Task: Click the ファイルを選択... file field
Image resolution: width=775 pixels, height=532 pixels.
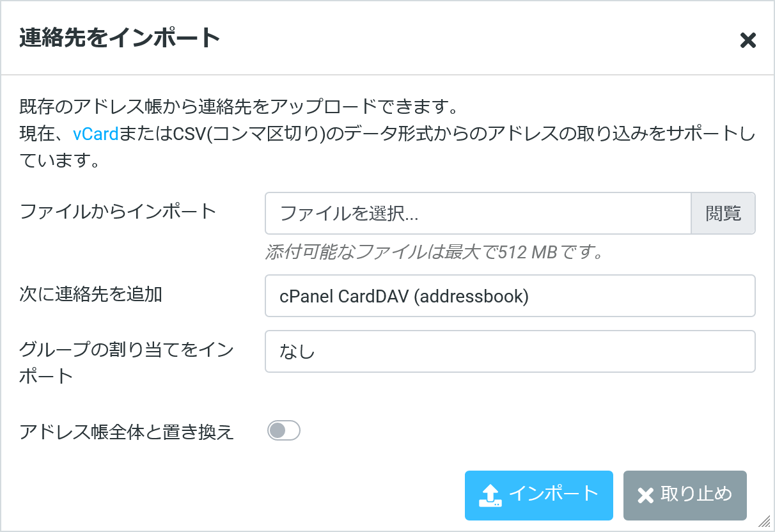Action: click(x=478, y=214)
